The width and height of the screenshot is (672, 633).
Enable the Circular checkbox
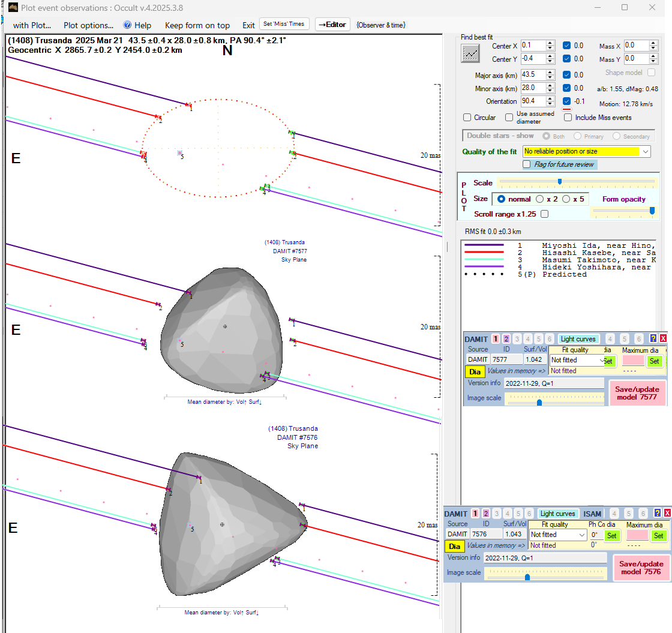[467, 118]
